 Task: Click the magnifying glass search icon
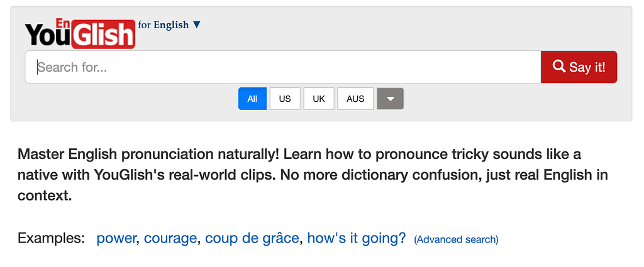point(558,66)
